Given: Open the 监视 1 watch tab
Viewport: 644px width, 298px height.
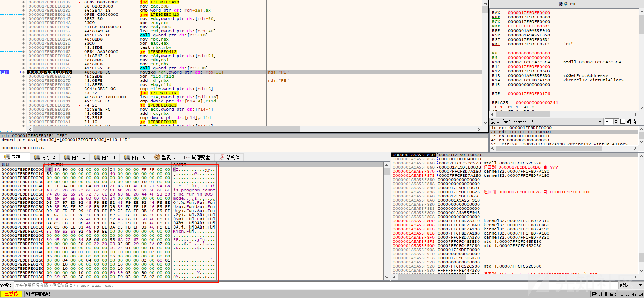Looking at the screenshot, I should click(165, 157).
